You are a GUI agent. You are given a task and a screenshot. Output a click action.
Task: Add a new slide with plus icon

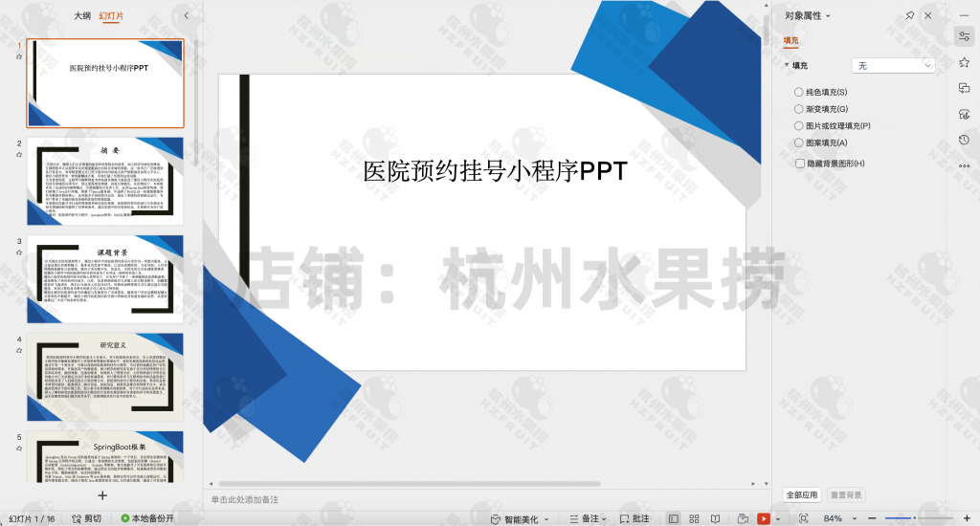[x=102, y=495]
